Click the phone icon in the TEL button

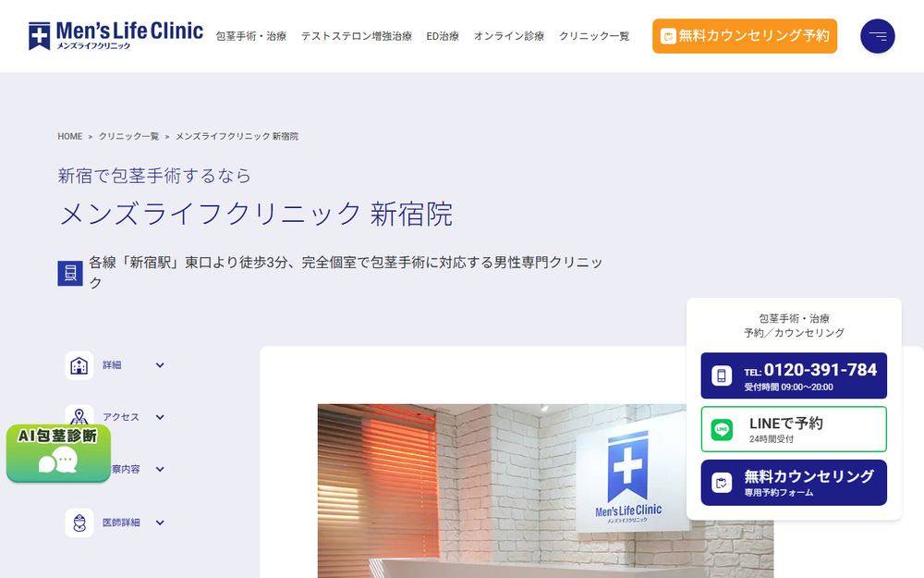722,375
